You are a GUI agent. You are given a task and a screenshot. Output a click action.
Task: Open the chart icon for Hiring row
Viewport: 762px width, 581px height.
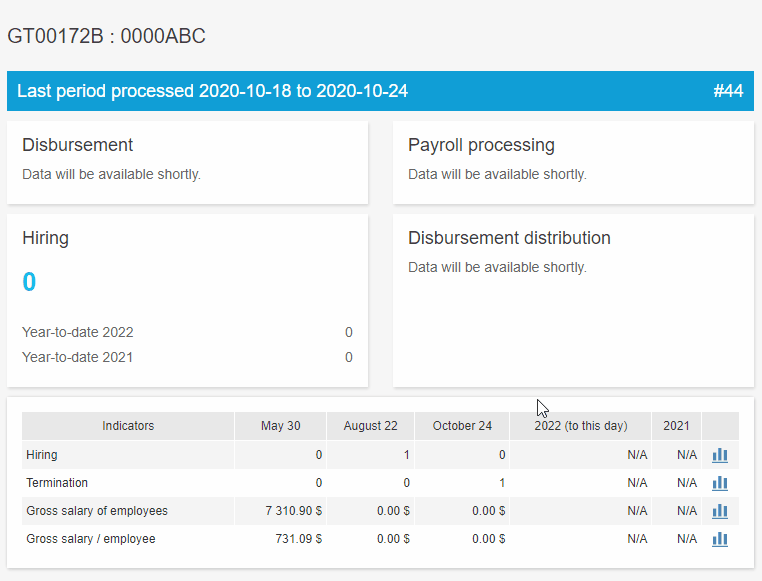(x=720, y=455)
